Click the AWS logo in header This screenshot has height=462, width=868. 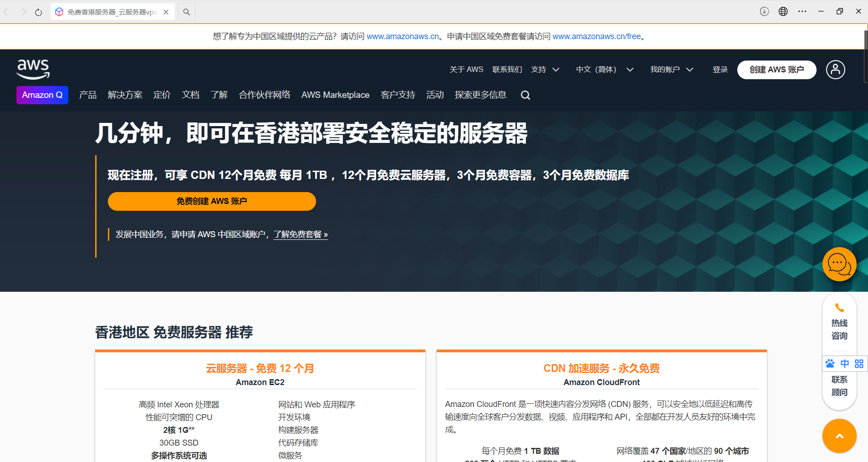(x=33, y=69)
